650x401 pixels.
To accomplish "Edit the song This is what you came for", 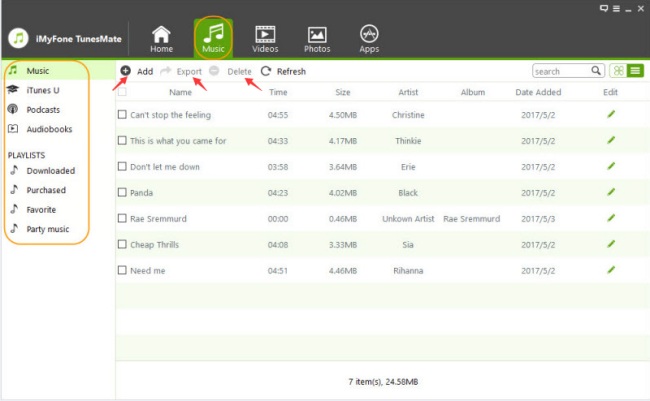I will 611,140.
